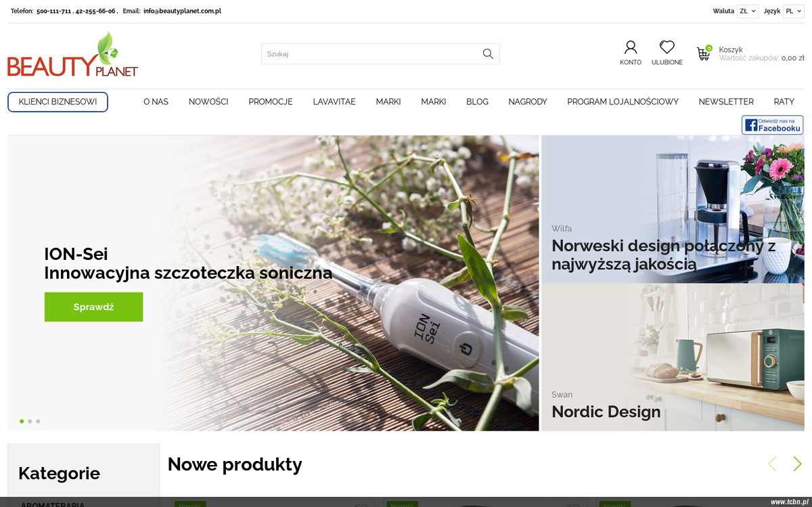Image resolution: width=812 pixels, height=507 pixels.
Task: Click the search magnifier icon
Action: click(488, 54)
